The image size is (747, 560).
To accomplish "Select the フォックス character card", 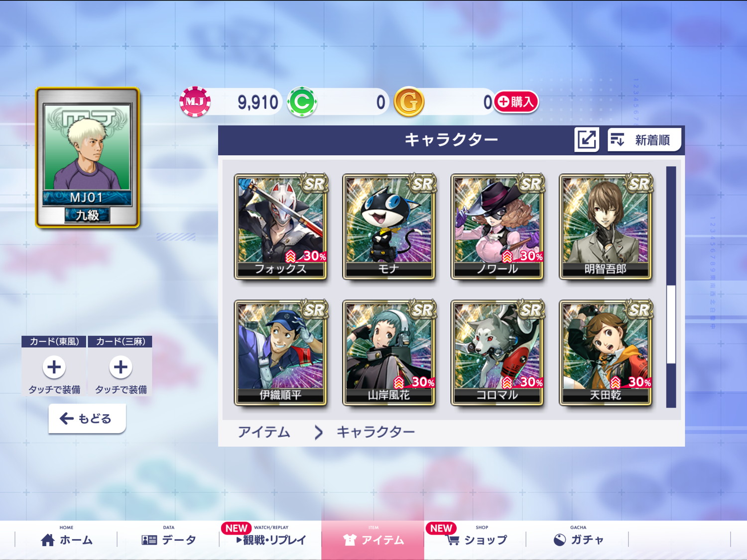I will pyautogui.click(x=280, y=226).
